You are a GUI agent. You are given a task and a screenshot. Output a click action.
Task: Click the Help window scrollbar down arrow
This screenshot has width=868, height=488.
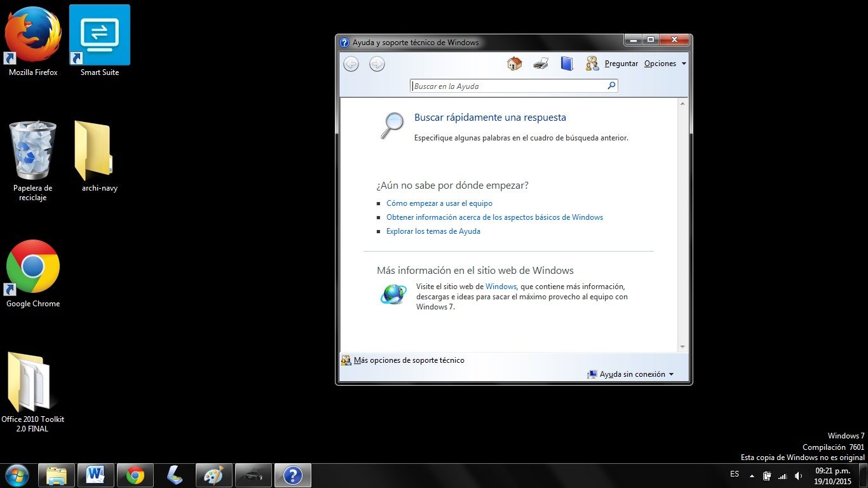(x=683, y=347)
